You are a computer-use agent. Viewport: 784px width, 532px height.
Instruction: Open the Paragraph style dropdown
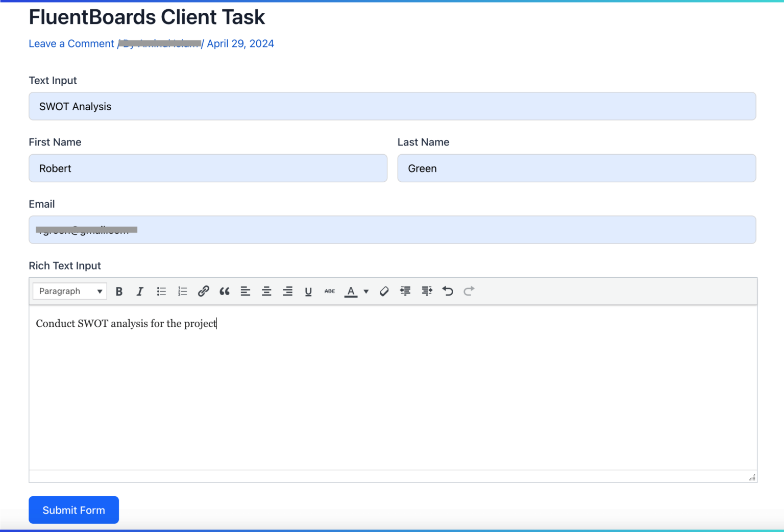69,291
